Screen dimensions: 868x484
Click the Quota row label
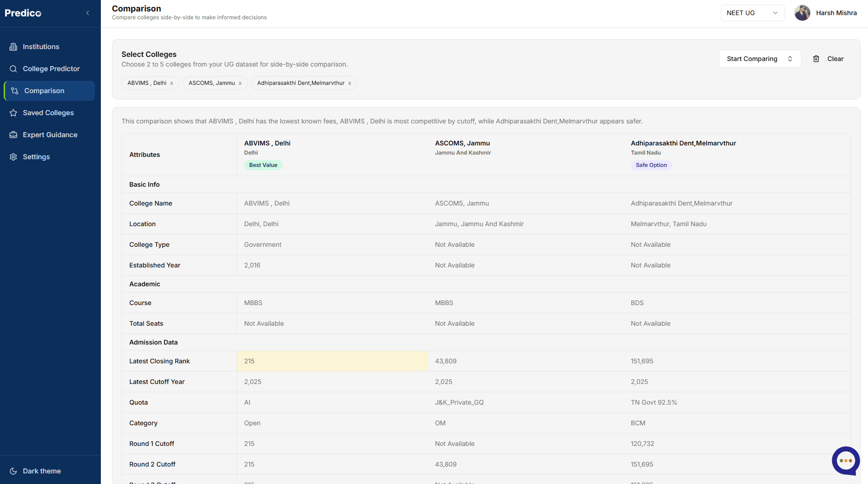138,402
